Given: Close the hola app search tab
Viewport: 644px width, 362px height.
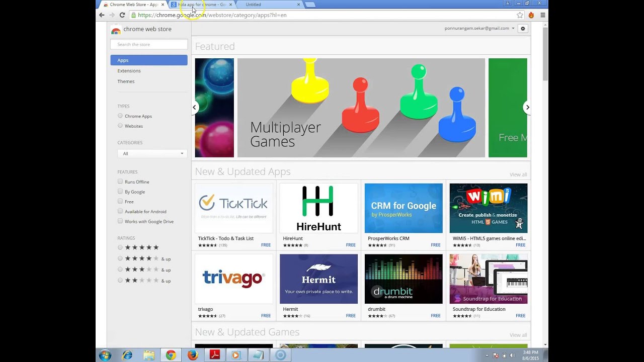Looking at the screenshot, I should pyautogui.click(x=231, y=5).
